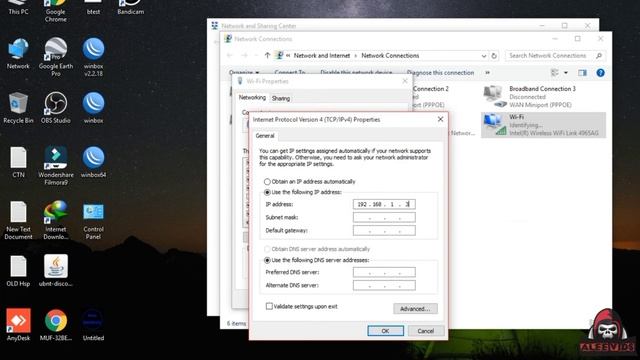Image resolution: width=640 pixels, height=360 pixels.
Task: Select the Recycle Bin desktop icon
Action: (18, 108)
